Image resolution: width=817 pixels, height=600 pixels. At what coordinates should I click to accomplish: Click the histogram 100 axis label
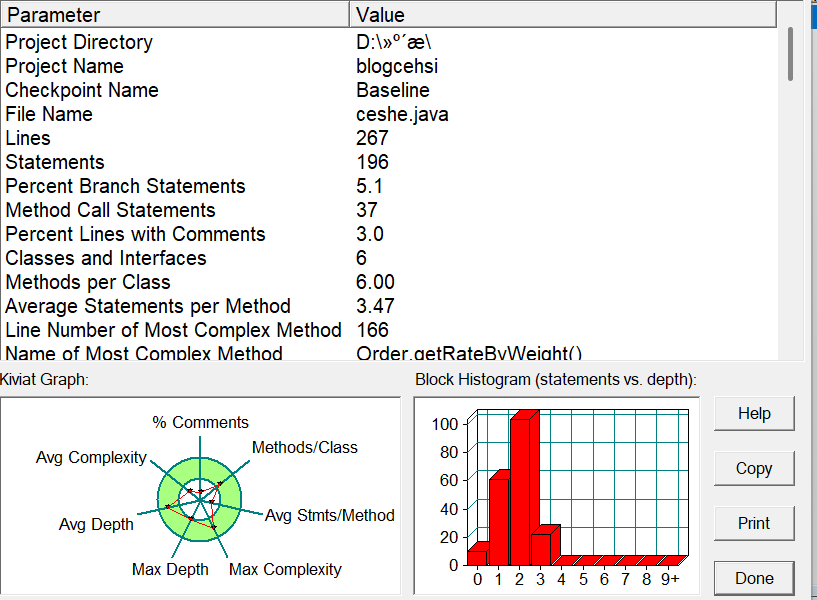click(x=444, y=424)
